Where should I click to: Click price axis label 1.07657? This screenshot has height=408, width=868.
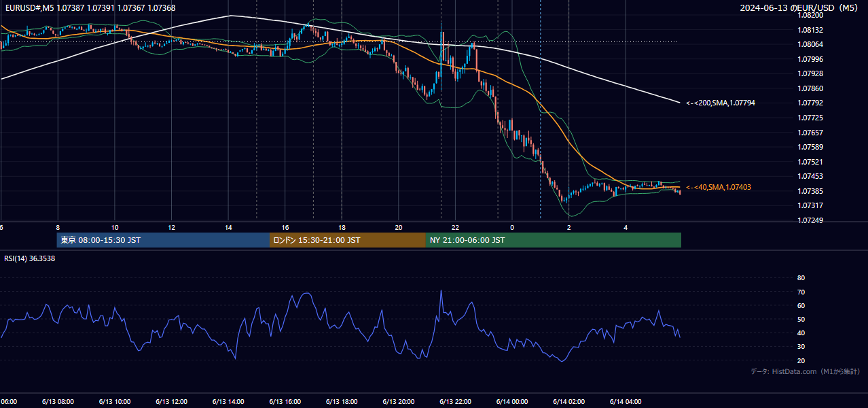[x=810, y=133]
